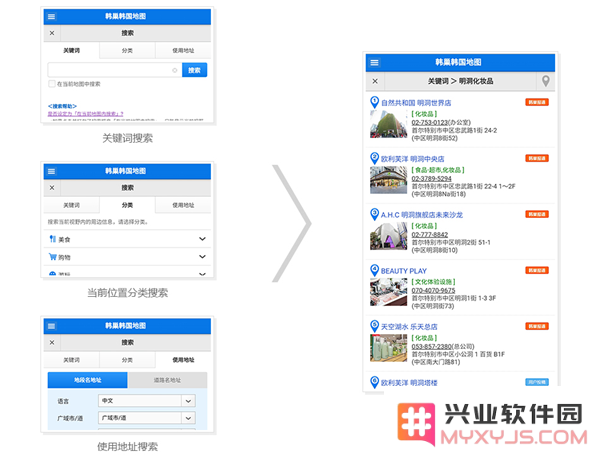Call phone number 02-3789-5294
This screenshot has height=461, width=600.
[x=431, y=179]
